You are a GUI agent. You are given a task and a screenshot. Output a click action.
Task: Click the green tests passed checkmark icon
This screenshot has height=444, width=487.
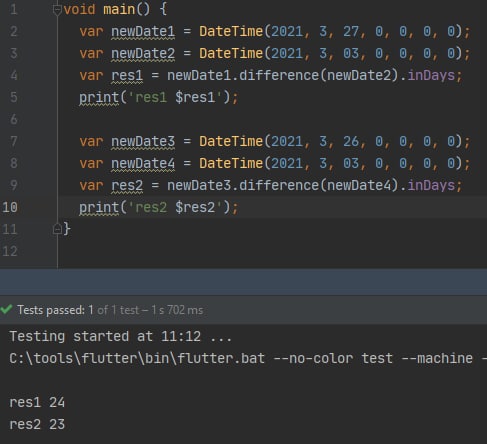(6, 309)
